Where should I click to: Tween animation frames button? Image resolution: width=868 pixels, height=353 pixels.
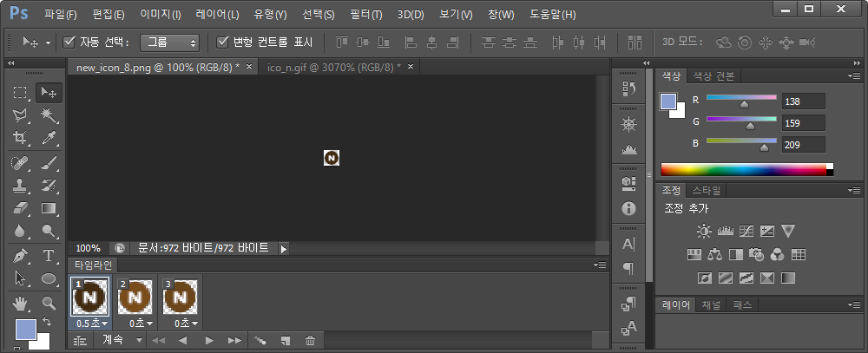click(260, 340)
